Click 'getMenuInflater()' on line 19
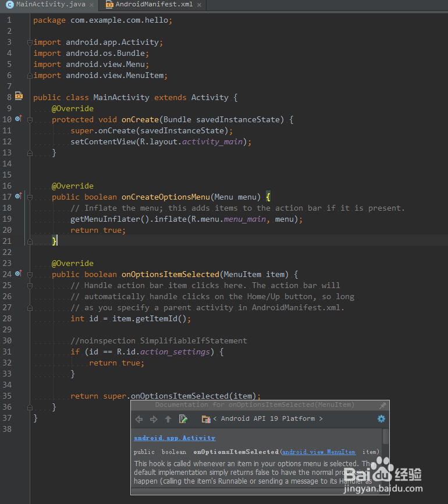The image size is (448, 504). [x=110, y=219]
